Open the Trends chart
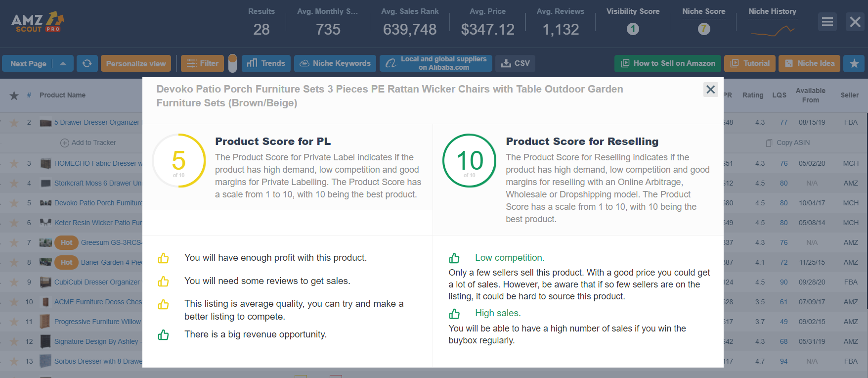The height and width of the screenshot is (378, 868). pos(266,63)
